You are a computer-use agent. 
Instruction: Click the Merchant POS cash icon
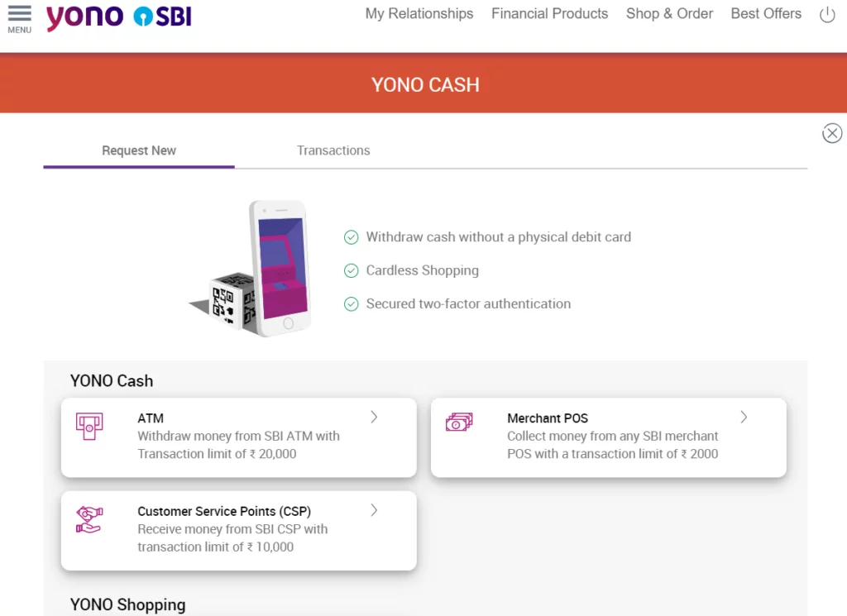[x=459, y=423]
